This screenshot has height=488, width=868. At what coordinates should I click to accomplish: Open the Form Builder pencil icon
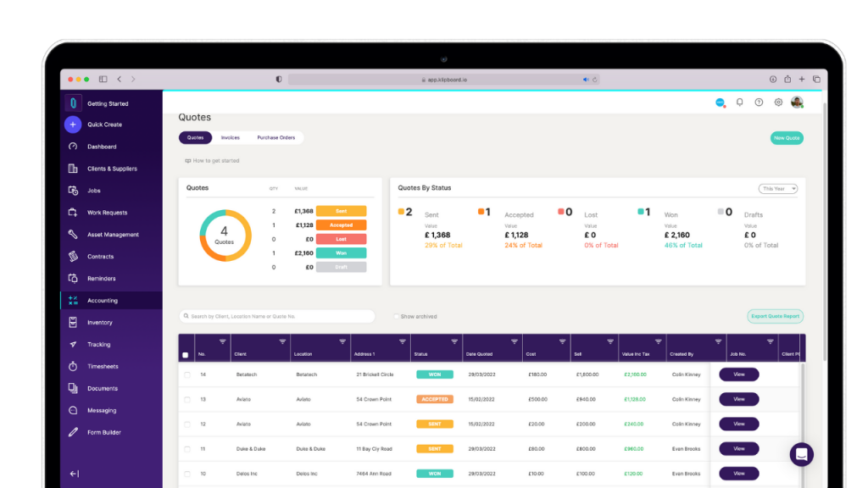(x=73, y=432)
